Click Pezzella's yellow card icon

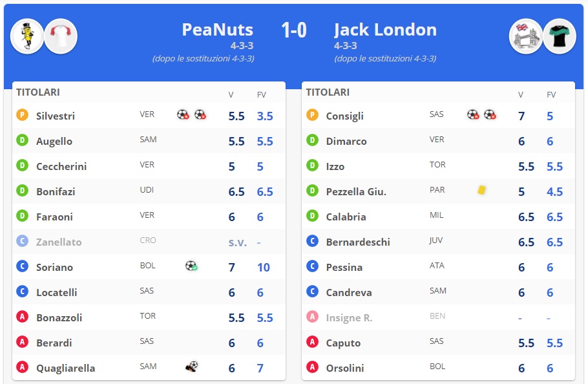tap(481, 190)
